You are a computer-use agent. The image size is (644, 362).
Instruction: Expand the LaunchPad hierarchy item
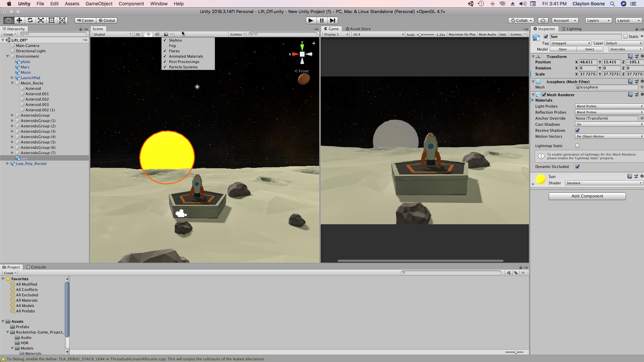pos(12,78)
